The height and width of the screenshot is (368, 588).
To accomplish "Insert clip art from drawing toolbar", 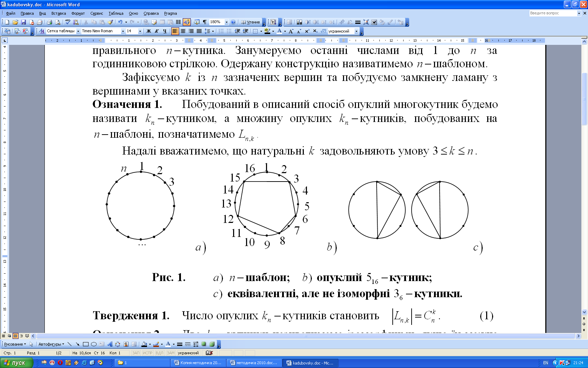I will (x=126, y=344).
